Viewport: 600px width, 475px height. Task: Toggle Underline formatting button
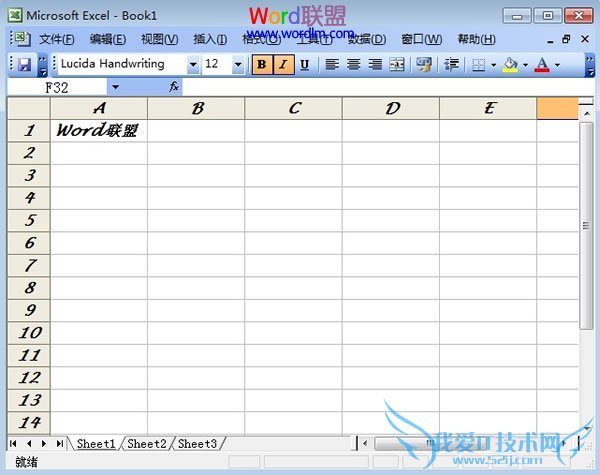tap(305, 64)
